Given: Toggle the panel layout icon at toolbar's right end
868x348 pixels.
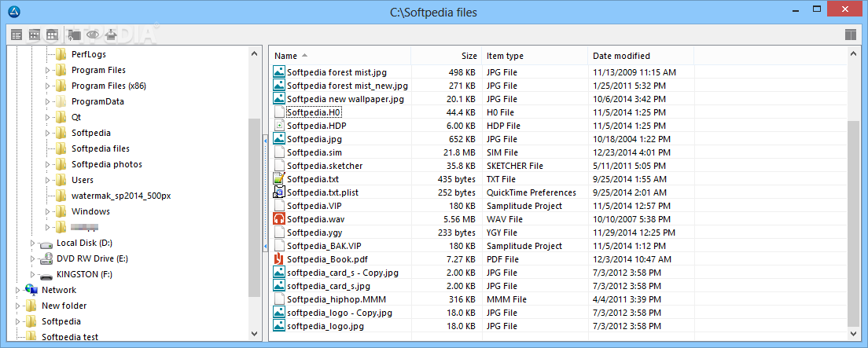Looking at the screenshot, I should 851,35.
